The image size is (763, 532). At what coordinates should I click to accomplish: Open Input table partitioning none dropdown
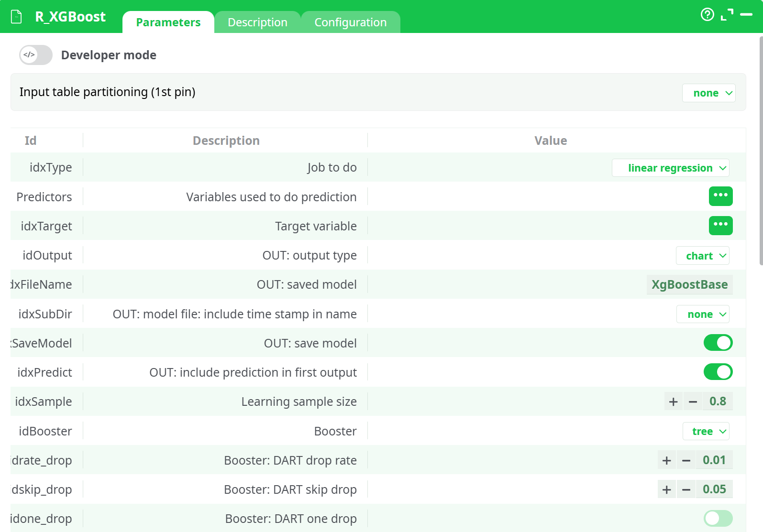(x=708, y=93)
